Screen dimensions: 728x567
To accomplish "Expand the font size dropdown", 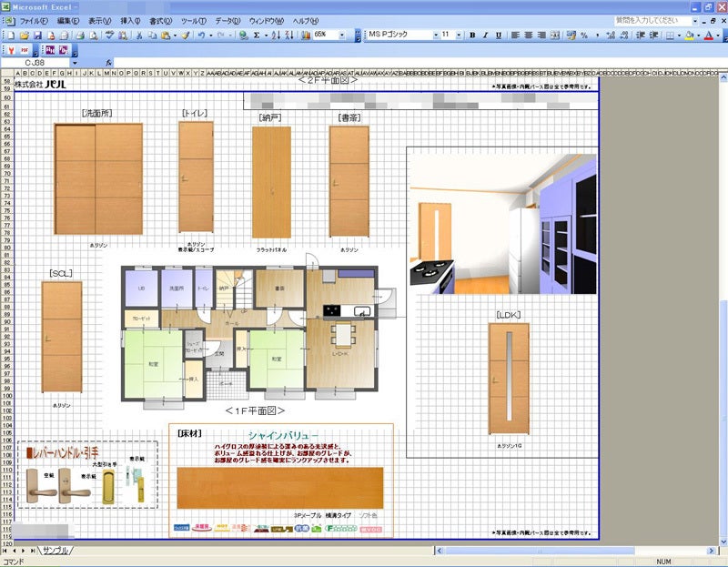I will coord(460,35).
